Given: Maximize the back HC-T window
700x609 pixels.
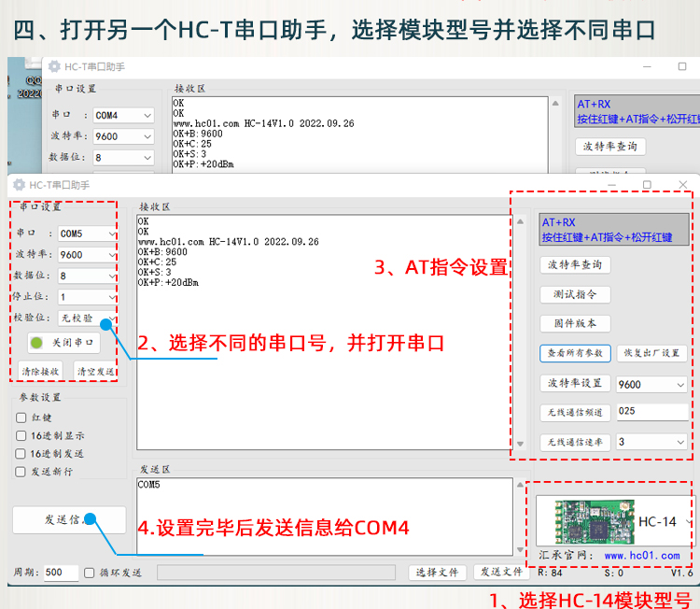Looking at the screenshot, I should click(682, 66).
